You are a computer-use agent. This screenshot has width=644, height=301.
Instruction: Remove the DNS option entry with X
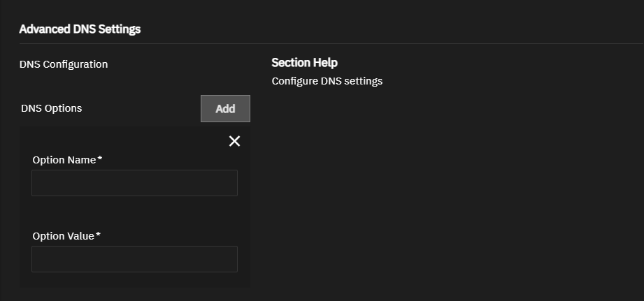coord(234,141)
